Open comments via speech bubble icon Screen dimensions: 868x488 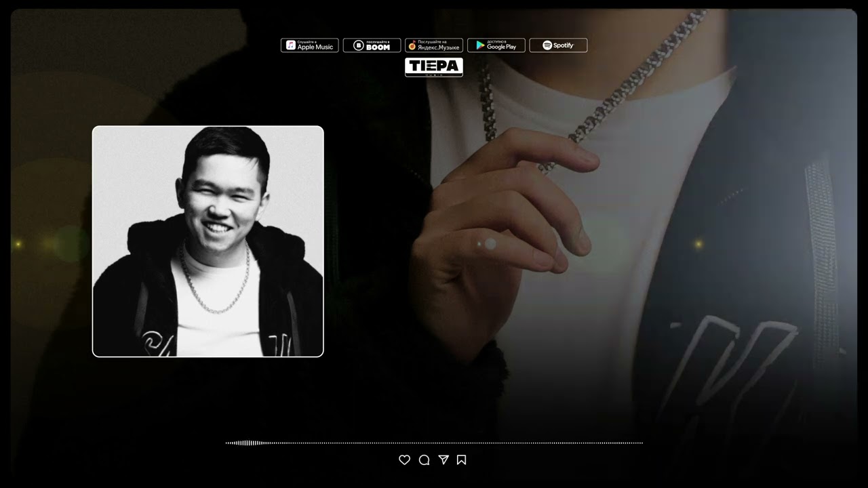[425, 460]
